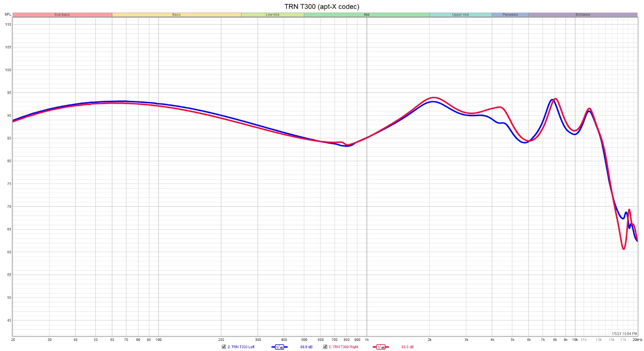Select the Sub bass band header

pyautogui.click(x=62, y=14)
